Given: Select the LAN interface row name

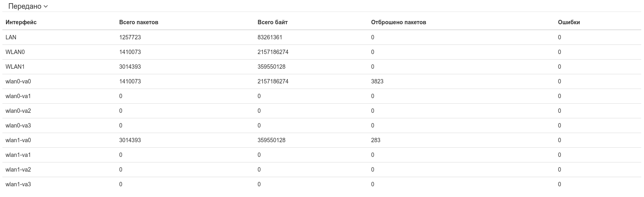Looking at the screenshot, I should [11, 37].
